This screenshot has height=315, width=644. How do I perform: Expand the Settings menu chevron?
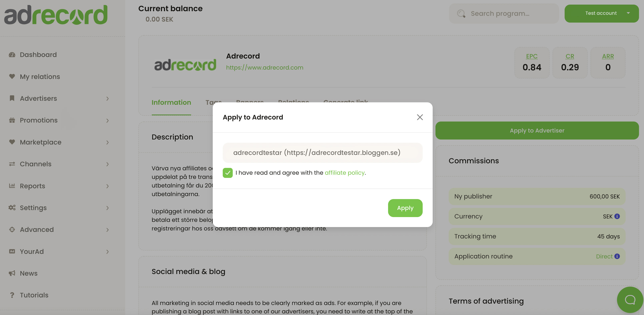(108, 207)
